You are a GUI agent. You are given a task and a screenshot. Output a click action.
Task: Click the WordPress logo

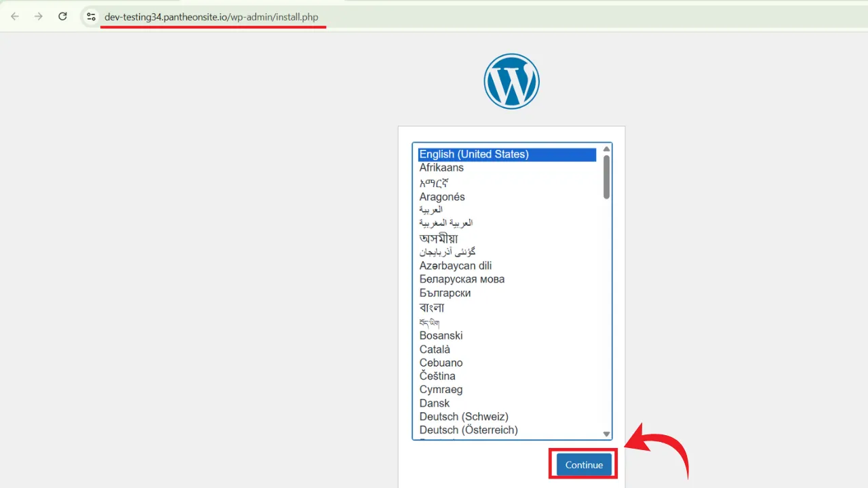point(511,81)
